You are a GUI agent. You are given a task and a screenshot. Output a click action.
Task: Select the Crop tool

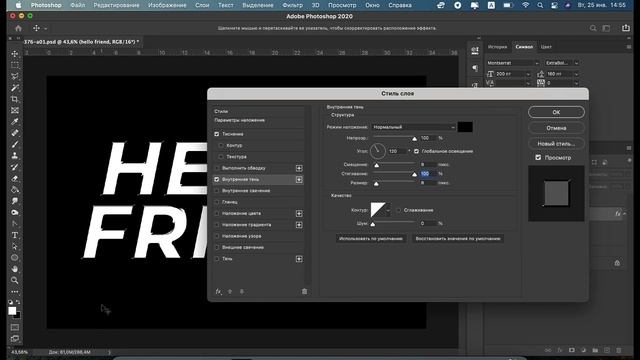click(15, 99)
